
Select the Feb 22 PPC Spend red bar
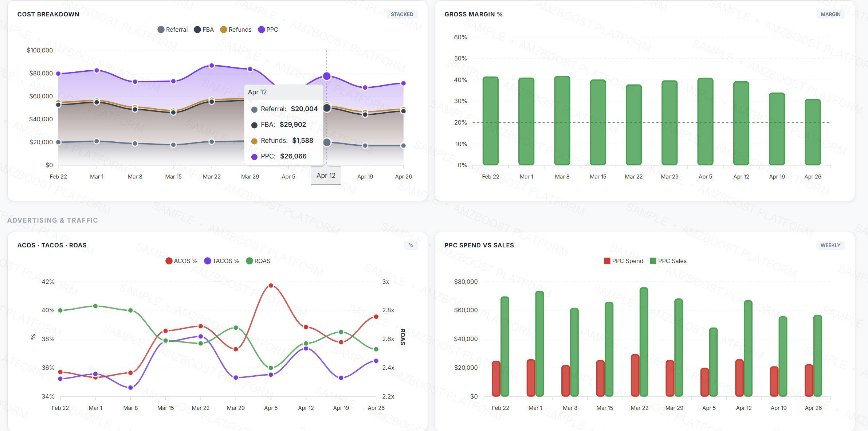[x=496, y=379]
